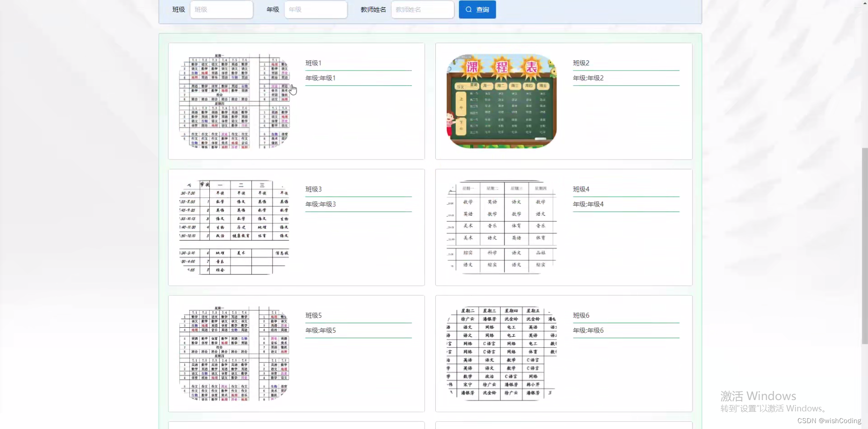
Task: Click the 班级 class name input field
Action: (x=221, y=9)
